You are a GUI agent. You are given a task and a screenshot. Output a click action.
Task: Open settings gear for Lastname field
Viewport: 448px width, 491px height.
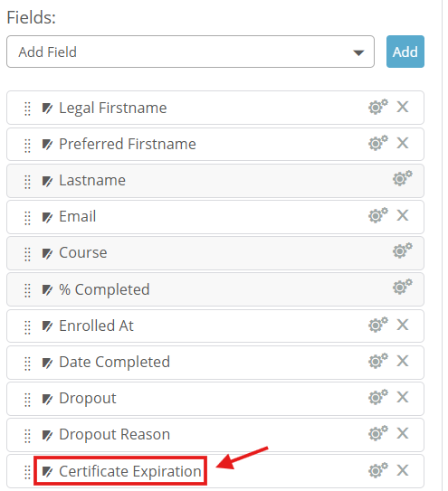tap(403, 178)
